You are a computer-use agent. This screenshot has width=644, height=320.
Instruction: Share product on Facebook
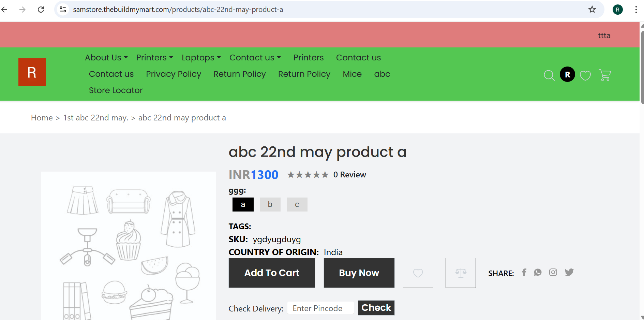click(x=524, y=272)
